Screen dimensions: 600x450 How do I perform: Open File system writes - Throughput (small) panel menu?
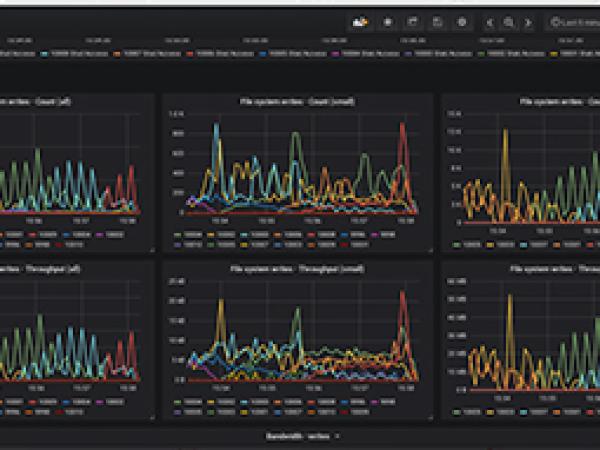297,268
